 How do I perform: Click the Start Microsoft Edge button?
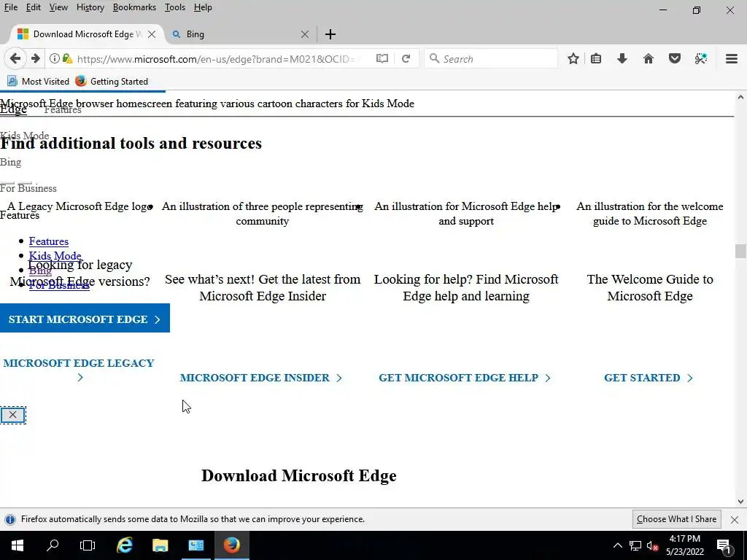(85, 318)
